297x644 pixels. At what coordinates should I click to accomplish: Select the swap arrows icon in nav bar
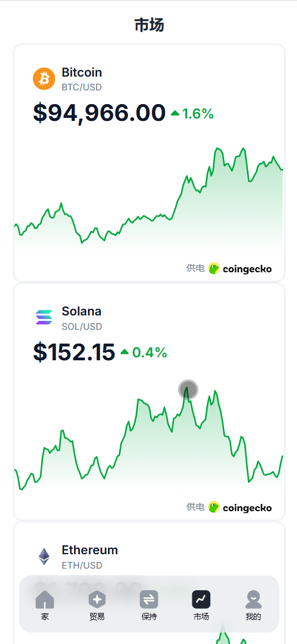[149, 600]
